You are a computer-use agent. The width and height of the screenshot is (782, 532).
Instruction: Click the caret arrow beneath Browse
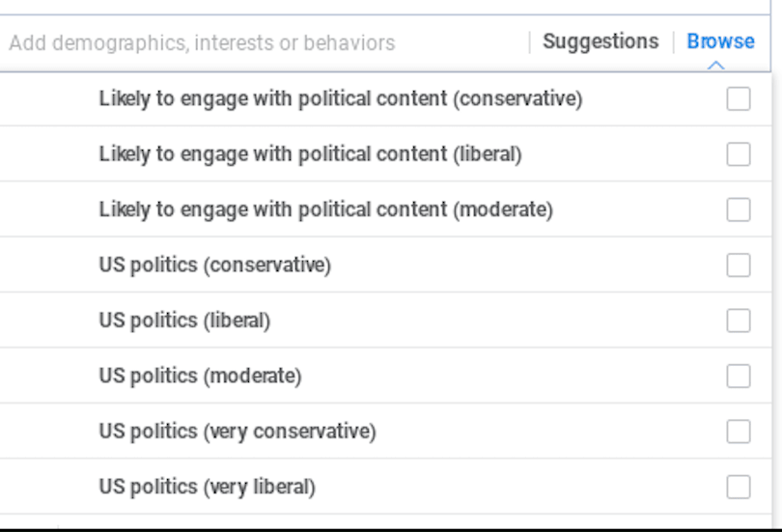coord(715,66)
